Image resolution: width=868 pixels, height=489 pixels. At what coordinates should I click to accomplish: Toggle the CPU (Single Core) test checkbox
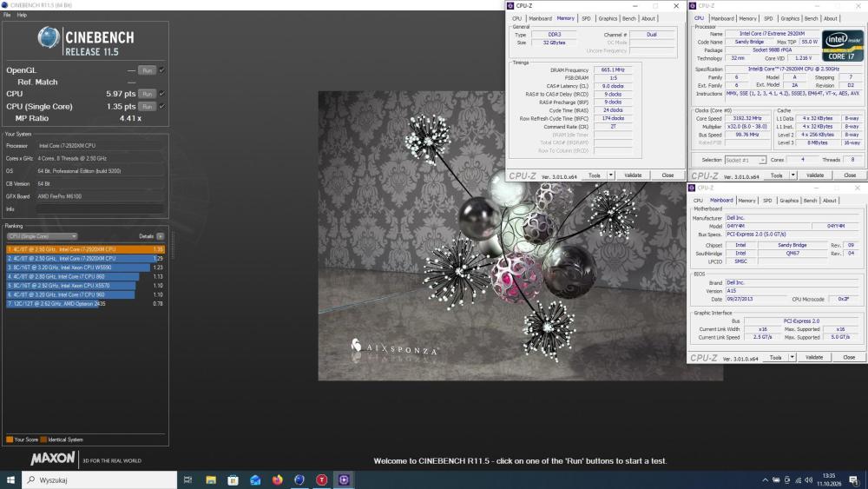(161, 106)
